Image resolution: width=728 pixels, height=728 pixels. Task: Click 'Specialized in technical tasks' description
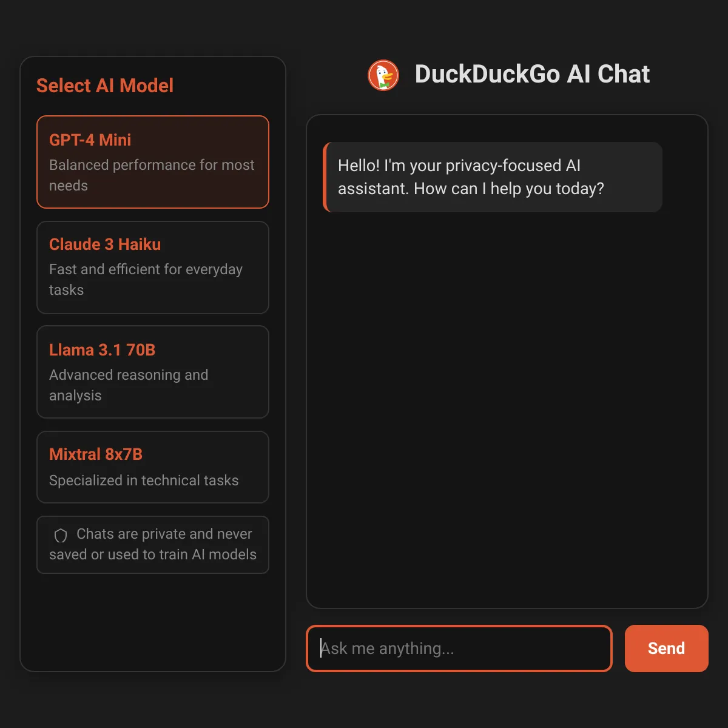point(144,480)
